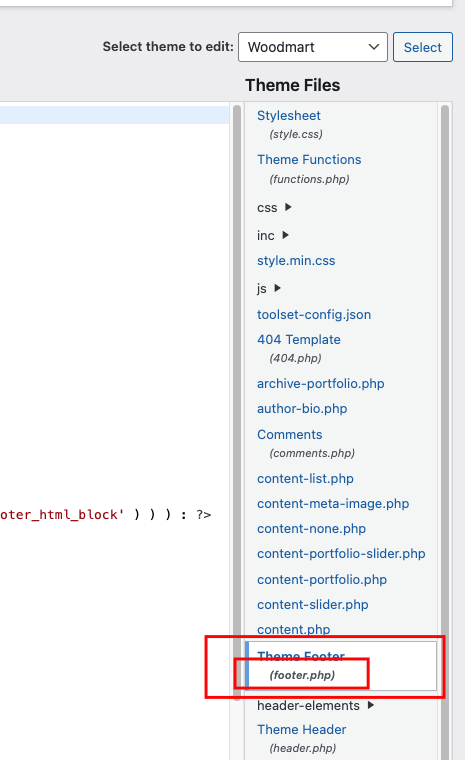Open Theme Functions file
Screen dimensions: 465x760
pos(309,159)
